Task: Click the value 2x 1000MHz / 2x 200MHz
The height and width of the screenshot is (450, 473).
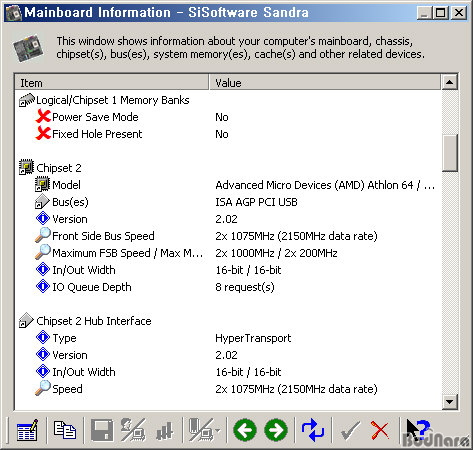Action: tap(276, 253)
